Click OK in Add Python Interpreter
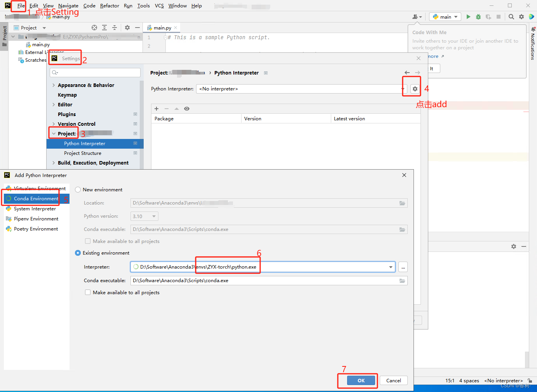This screenshot has width=537, height=392. point(361,380)
